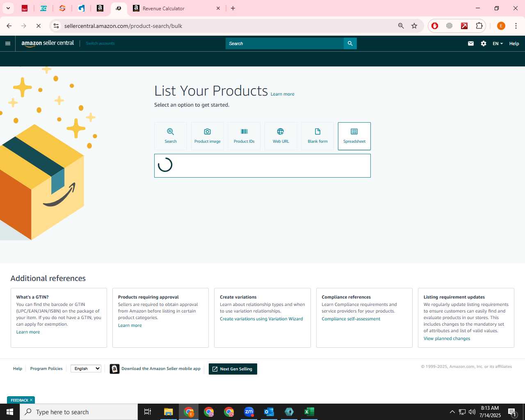This screenshot has width=525, height=420.
Task: Select the Blank form option
Action: (x=317, y=136)
